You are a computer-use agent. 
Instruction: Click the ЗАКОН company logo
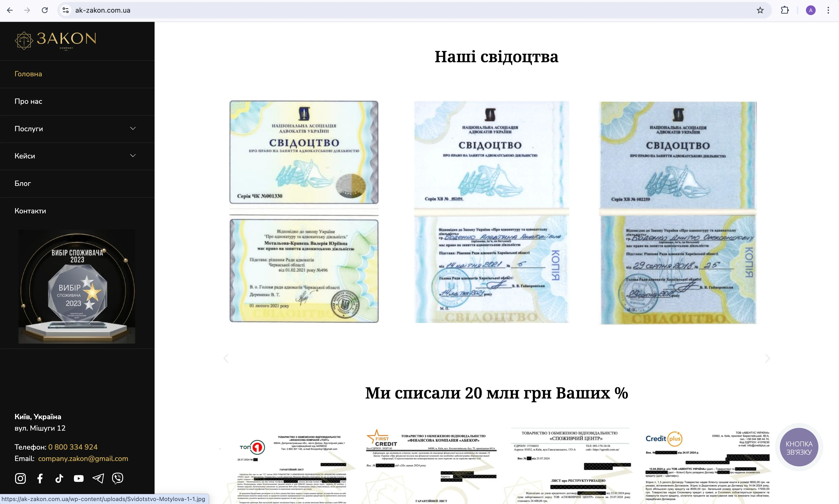55,41
